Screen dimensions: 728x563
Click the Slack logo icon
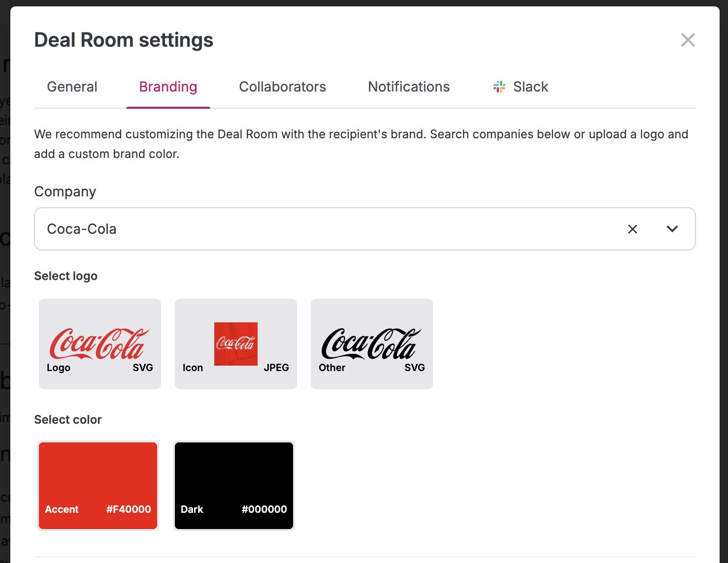coord(499,87)
